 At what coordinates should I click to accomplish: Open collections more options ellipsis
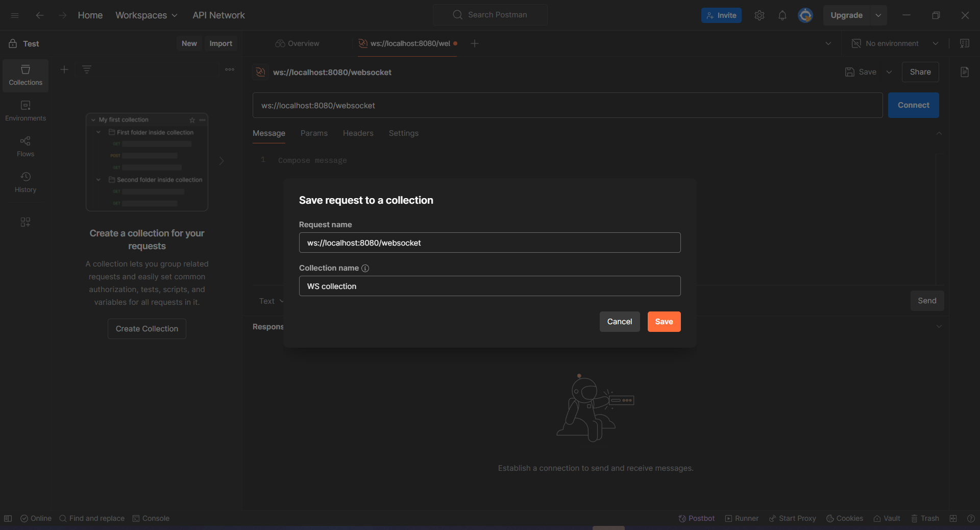point(230,69)
